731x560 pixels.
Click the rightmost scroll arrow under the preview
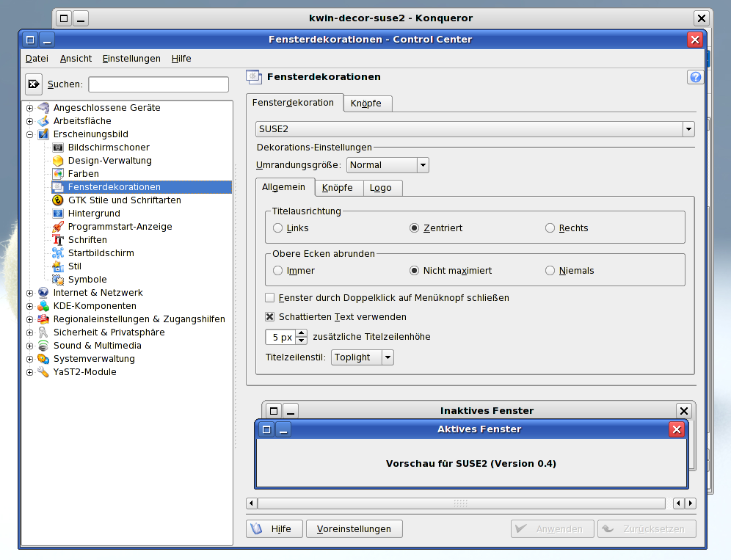pos(691,503)
